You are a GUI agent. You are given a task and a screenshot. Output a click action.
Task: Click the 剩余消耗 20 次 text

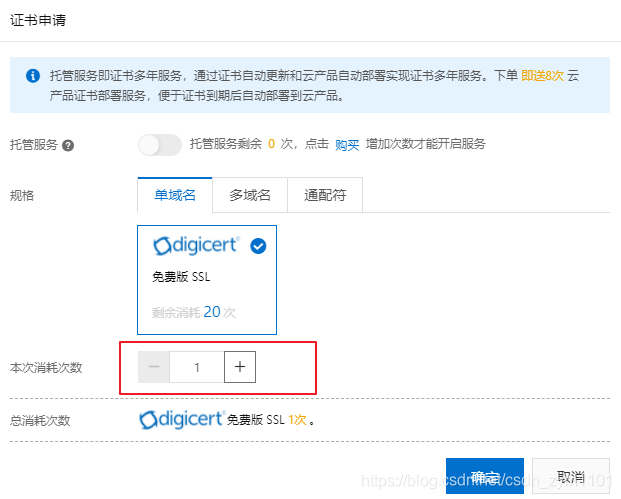tap(194, 312)
